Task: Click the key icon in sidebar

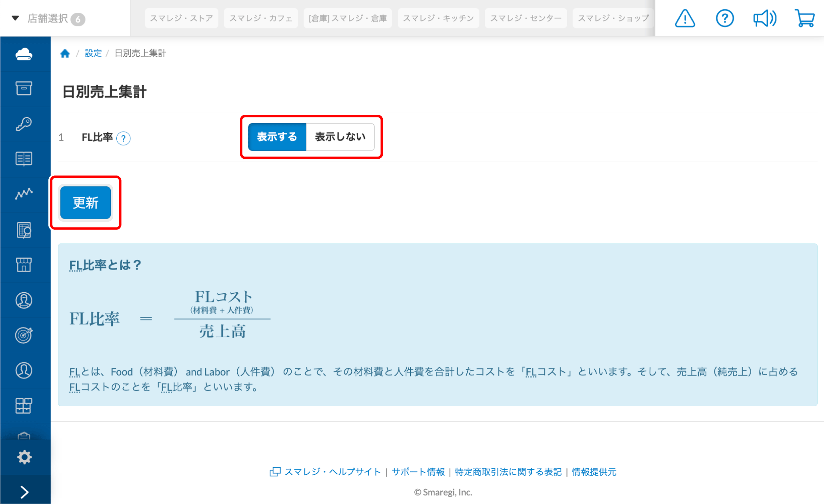Action: coord(24,124)
